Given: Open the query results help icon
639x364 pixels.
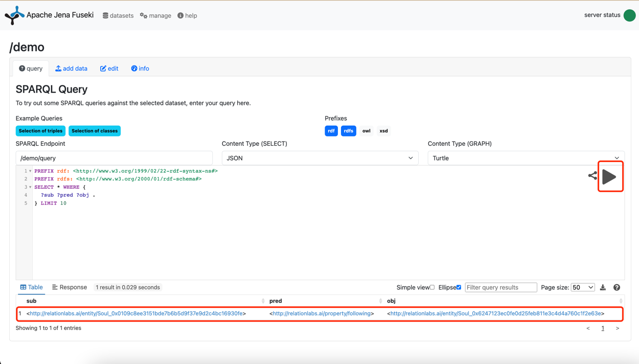Looking at the screenshot, I should pyautogui.click(x=617, y=287).
